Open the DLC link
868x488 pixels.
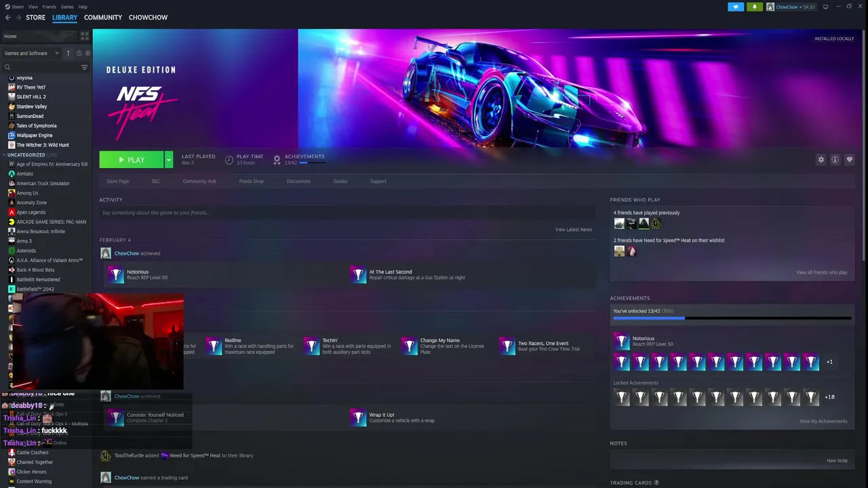point(156,181)
